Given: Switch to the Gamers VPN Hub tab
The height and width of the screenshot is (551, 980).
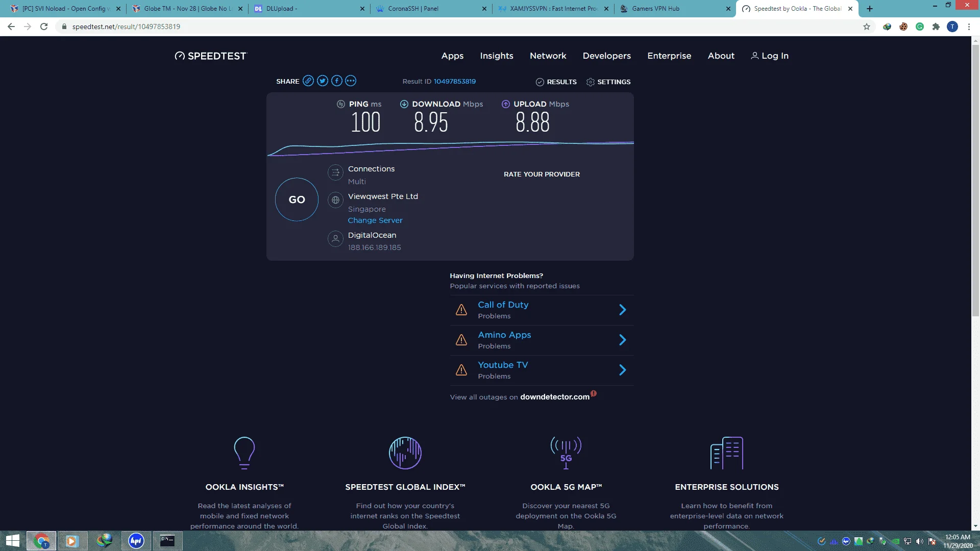Looking at the screenshot, I should (675, 9).
